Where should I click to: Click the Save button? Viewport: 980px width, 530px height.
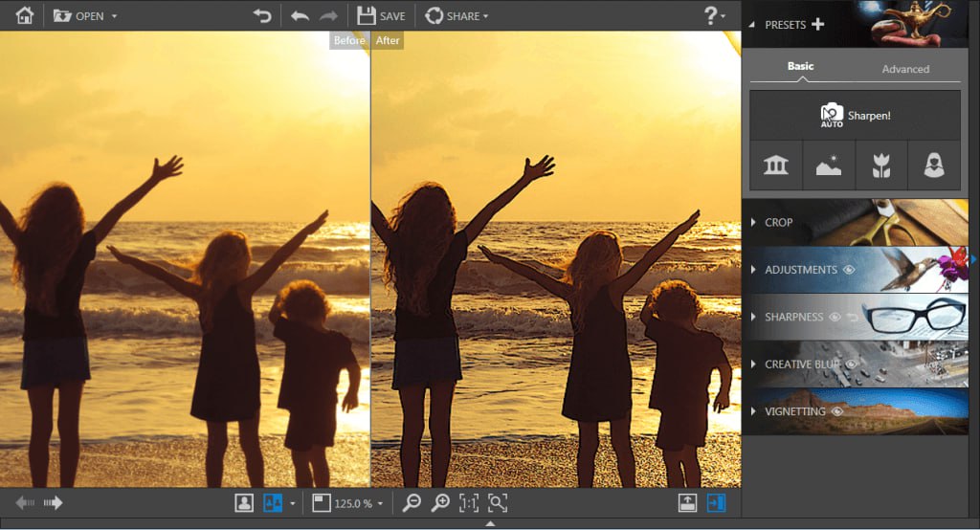click(x=381, y=16)
